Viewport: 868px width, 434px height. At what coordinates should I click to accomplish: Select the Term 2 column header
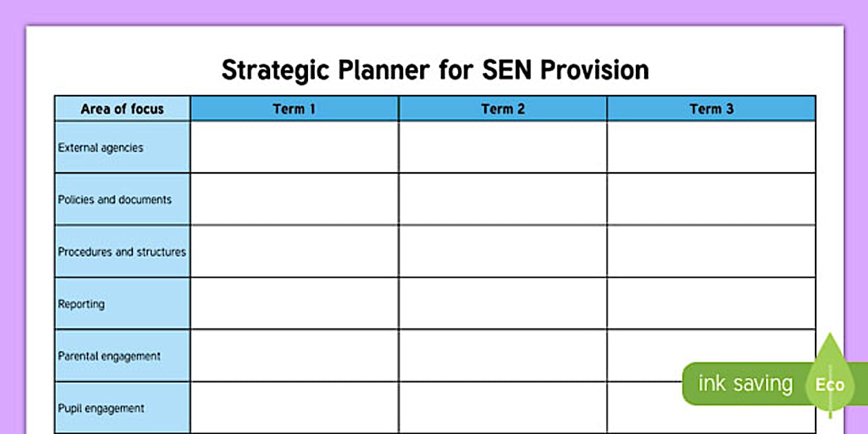click(503, 109)
